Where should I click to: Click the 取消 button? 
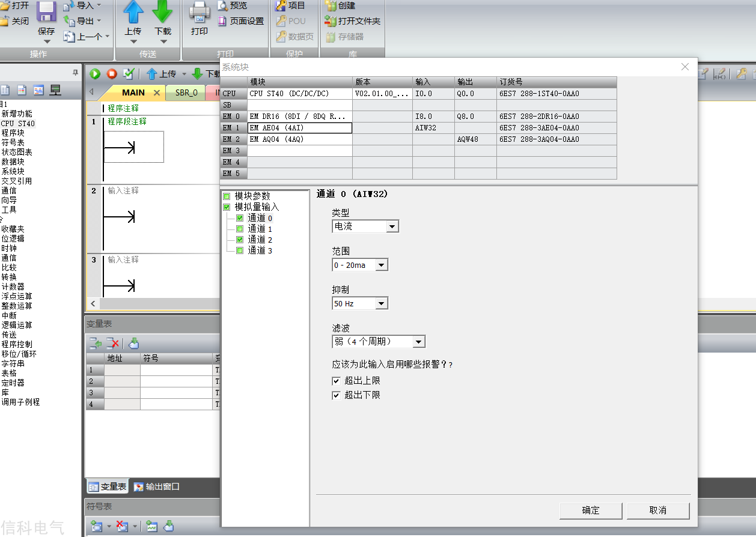pos(658,511)
